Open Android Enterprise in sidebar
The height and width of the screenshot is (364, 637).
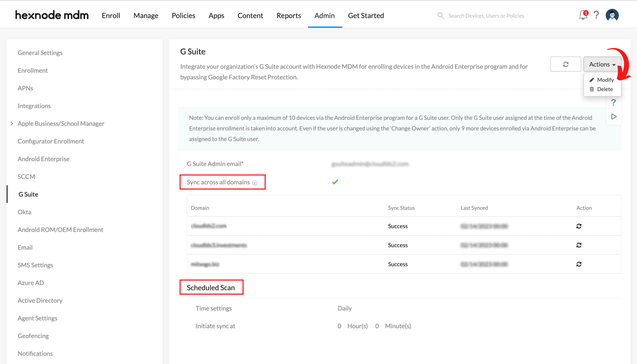(44, 159)
